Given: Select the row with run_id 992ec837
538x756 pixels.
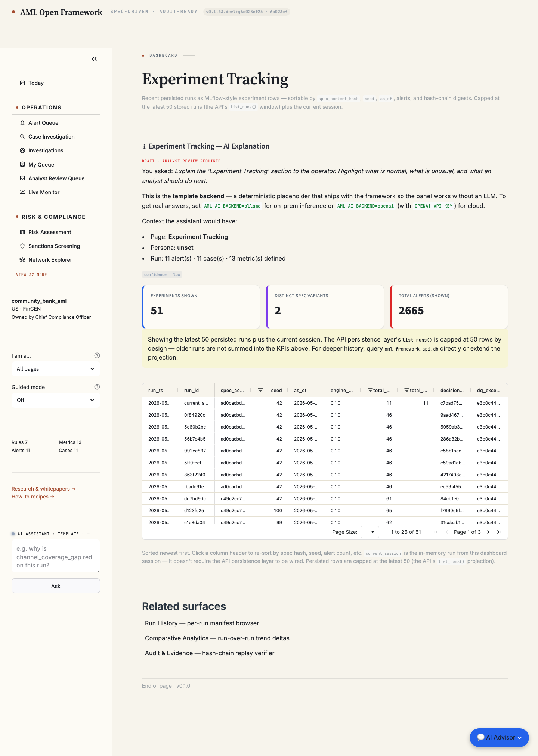Looking at the screenshot, I should [325, 451].
